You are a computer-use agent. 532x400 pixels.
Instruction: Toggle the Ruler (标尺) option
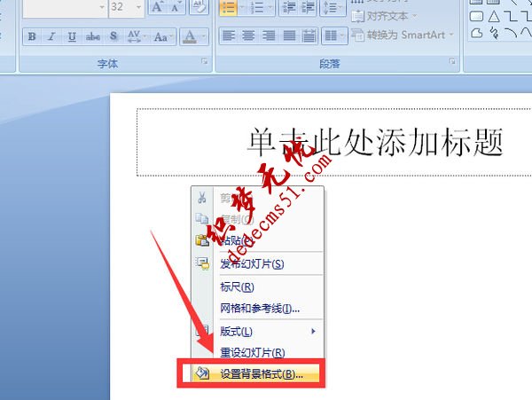[237, 286]
